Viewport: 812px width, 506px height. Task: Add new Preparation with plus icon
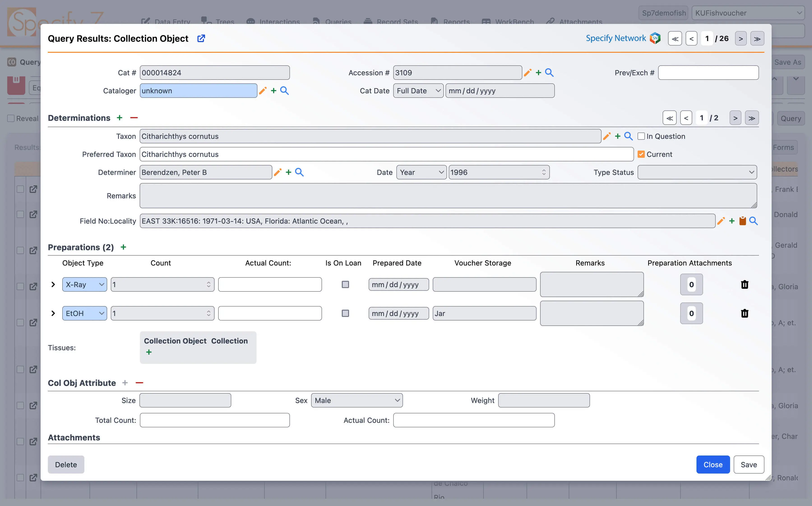pyautogui.click(x=123, y=247)
